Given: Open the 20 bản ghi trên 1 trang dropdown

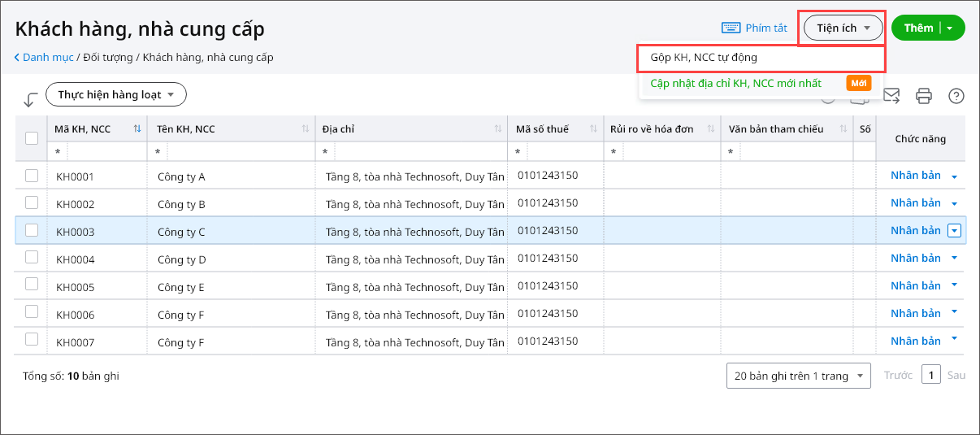Looking at the screenshot, I should [798, 376].
